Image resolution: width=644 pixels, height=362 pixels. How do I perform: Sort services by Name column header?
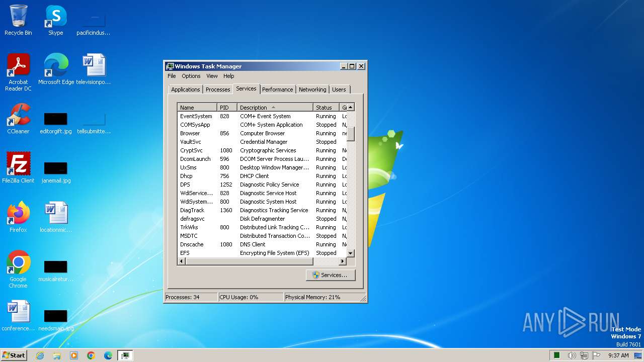coord(197,107)
